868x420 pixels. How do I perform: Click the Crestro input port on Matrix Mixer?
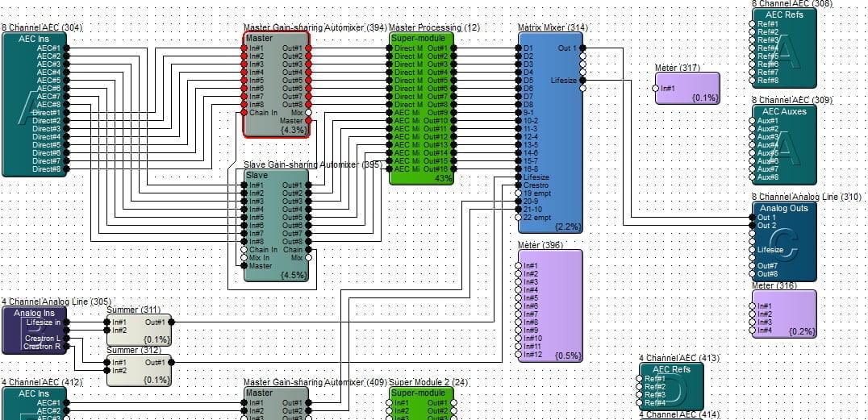[x=518, y=185]
